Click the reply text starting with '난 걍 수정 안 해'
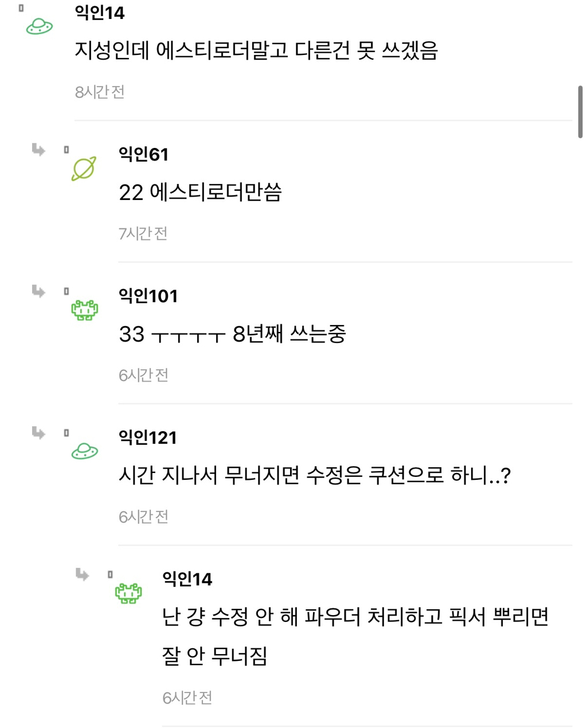The image size is (587, 728). pyautogui.click(x=355, y=617)
